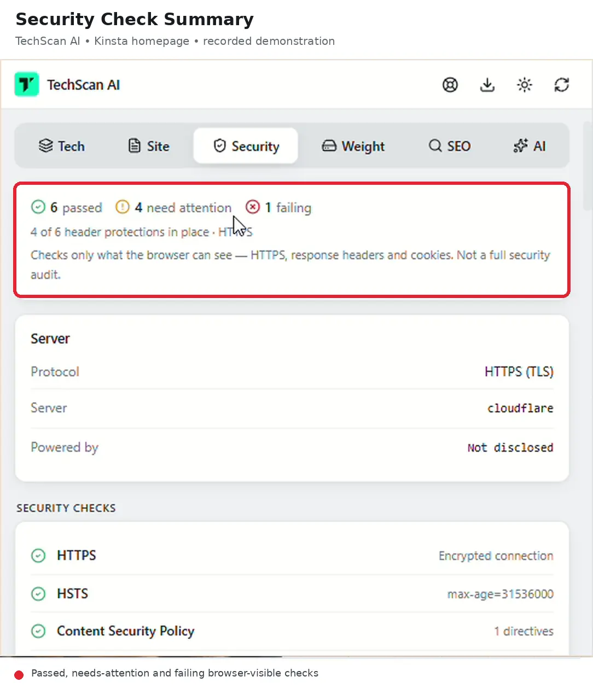Open the SEO tab
The width and height of the screenshot is (593, 700).
(450, 146)
